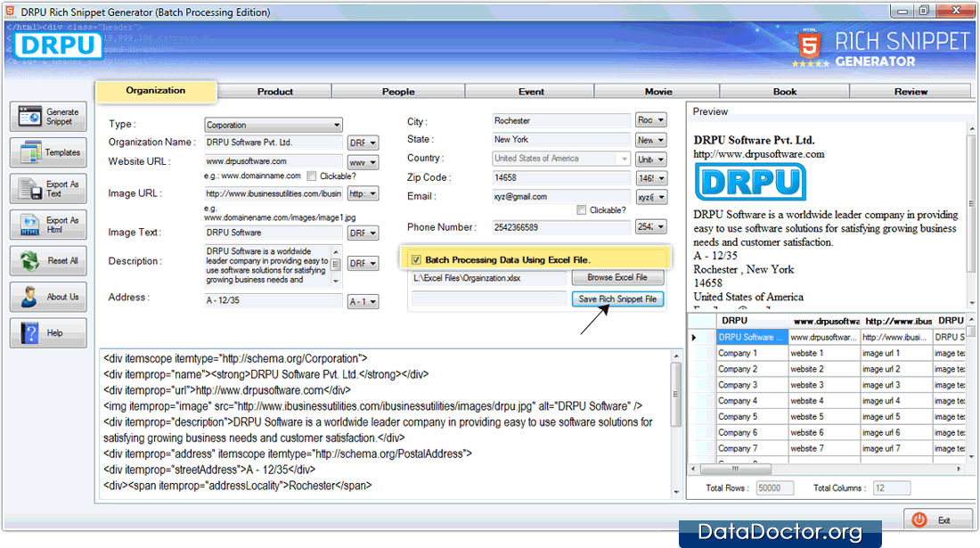
Task: Open the Help question mark icon
Action: tap(29, 333)
